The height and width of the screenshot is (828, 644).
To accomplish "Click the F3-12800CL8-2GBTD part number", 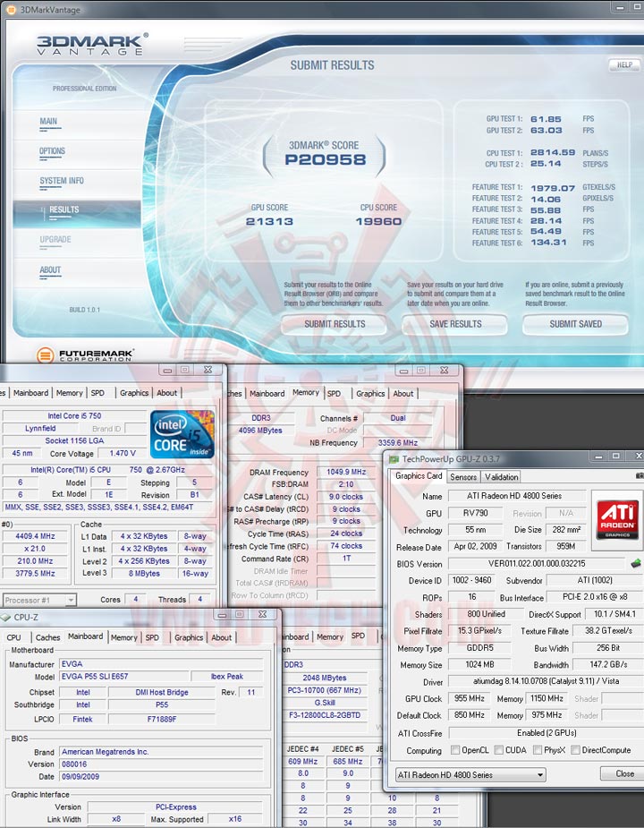I will (x=325, y=715).
